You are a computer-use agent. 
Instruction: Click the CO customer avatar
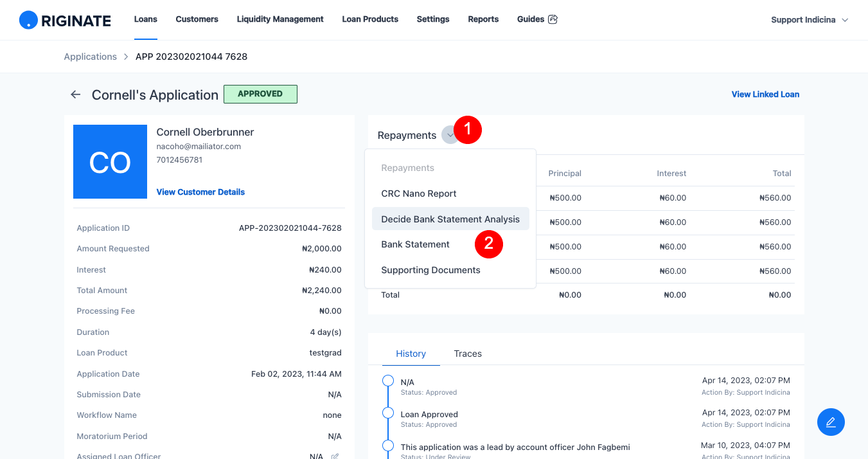(x=110, y=162)
